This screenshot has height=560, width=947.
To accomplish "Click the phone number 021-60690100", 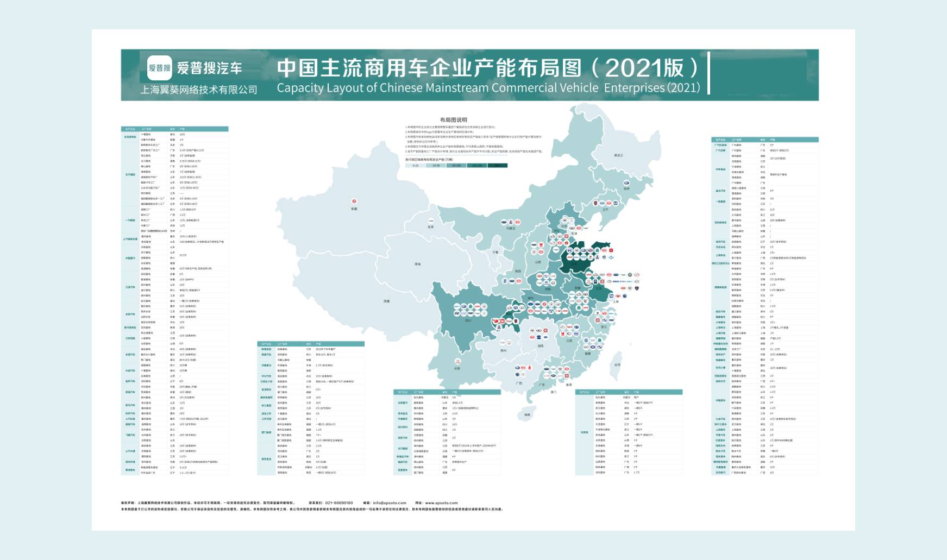I will tap(339, 503).
